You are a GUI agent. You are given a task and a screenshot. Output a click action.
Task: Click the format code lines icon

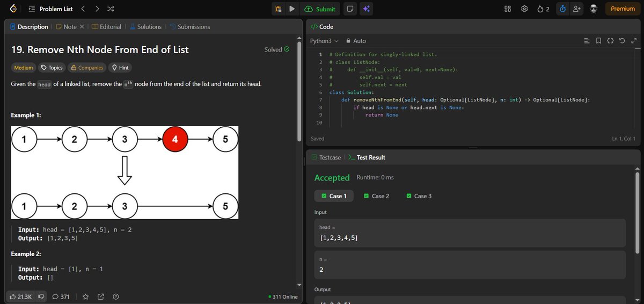point(587,41)
